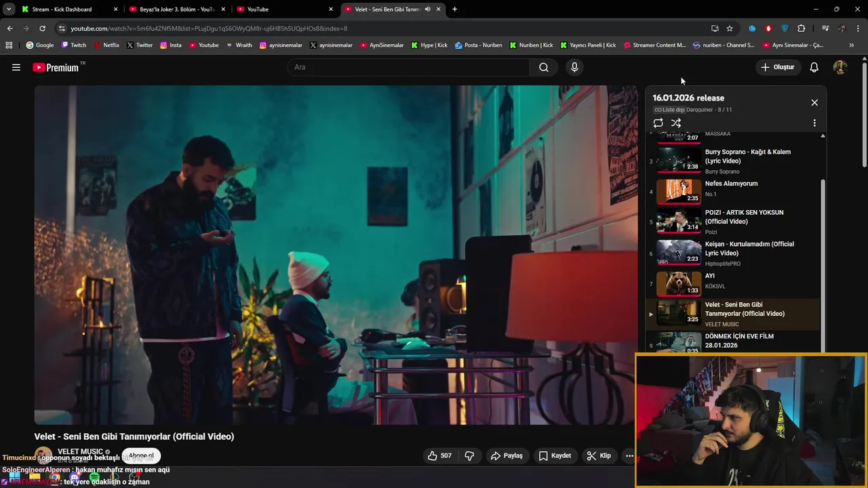
Task: Select Velet - Seni Ben Gibi Tanımıyorlar playlist item
Action: (734, 314)
